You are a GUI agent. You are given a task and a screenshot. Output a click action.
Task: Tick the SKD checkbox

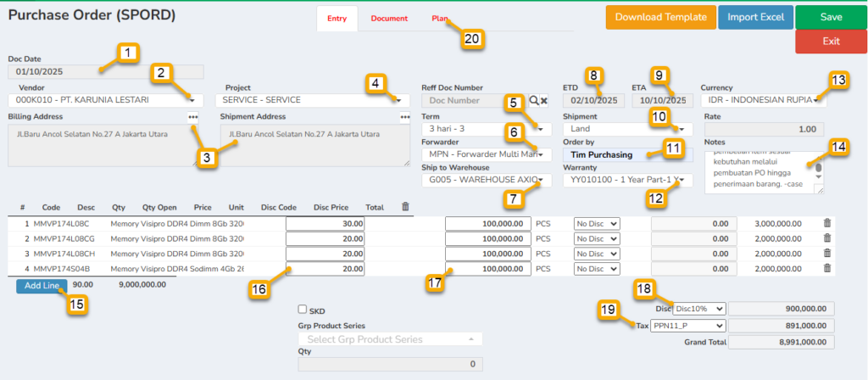[303, 310]
